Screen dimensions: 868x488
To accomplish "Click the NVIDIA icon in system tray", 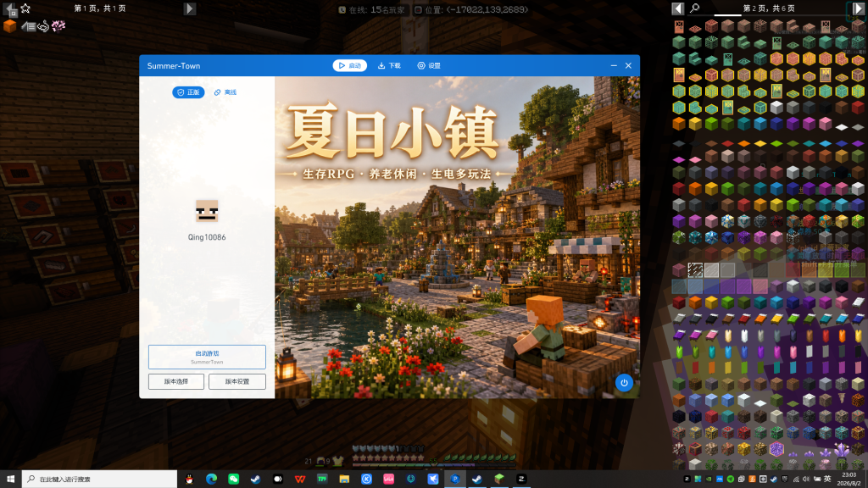I will click(x=709, y=480).
